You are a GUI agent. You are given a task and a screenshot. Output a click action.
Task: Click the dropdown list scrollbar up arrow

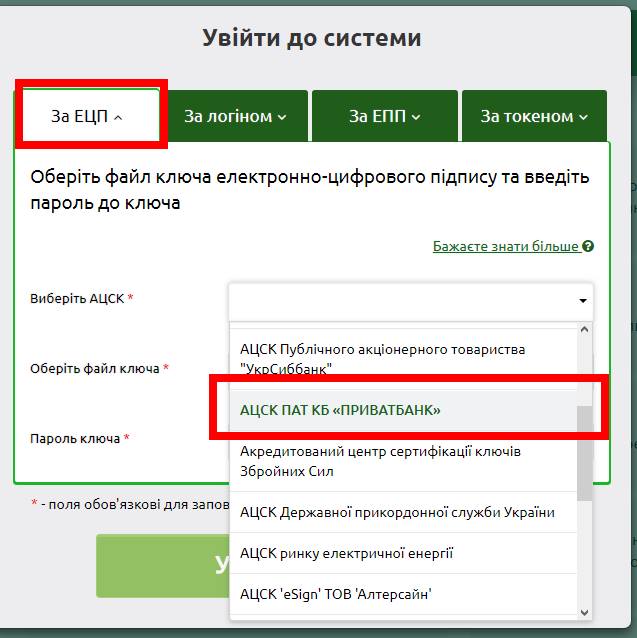tap(585, 330)
